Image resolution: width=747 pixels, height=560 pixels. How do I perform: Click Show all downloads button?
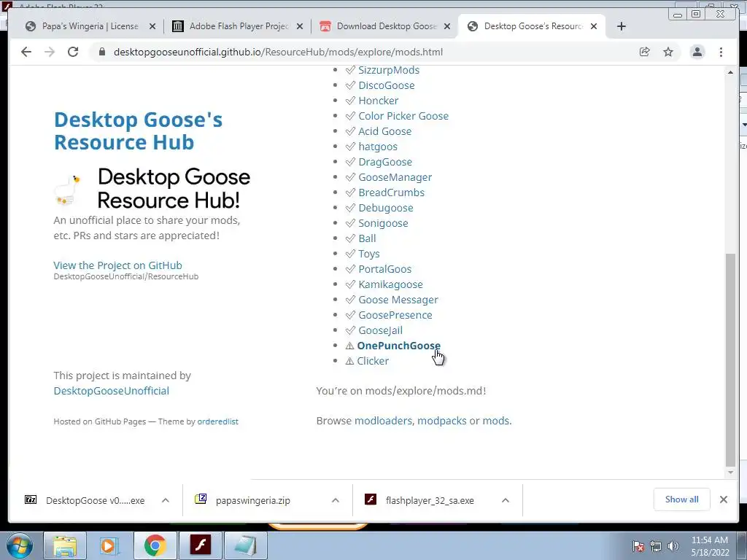click(x=682, y=499)
